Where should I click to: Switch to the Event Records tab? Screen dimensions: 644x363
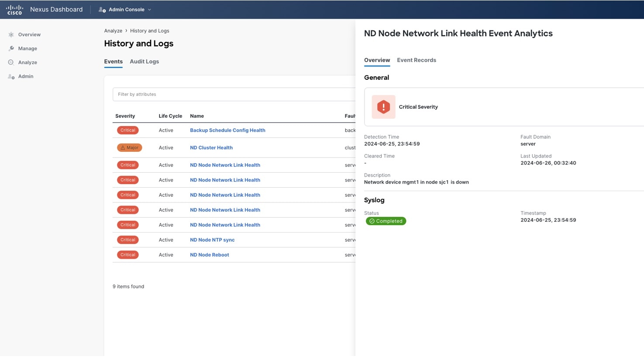[x=417, y=60]
